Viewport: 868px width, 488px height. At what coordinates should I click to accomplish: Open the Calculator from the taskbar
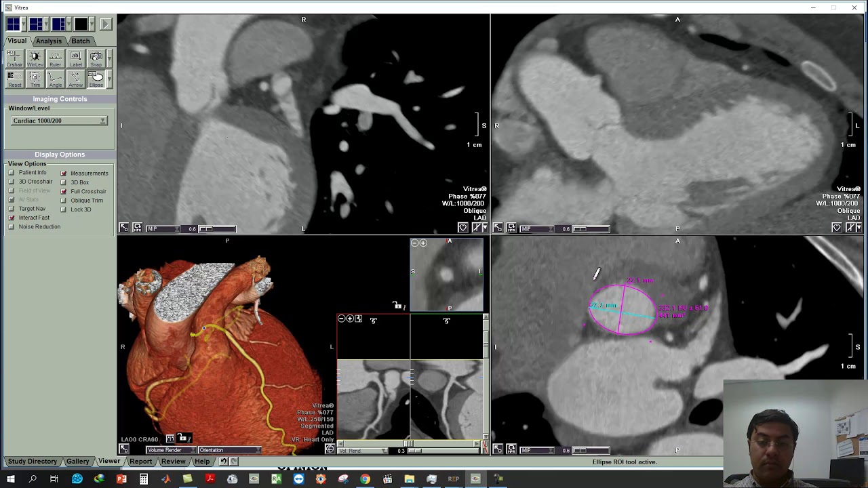pyautogui.click(x=144, y=479)
